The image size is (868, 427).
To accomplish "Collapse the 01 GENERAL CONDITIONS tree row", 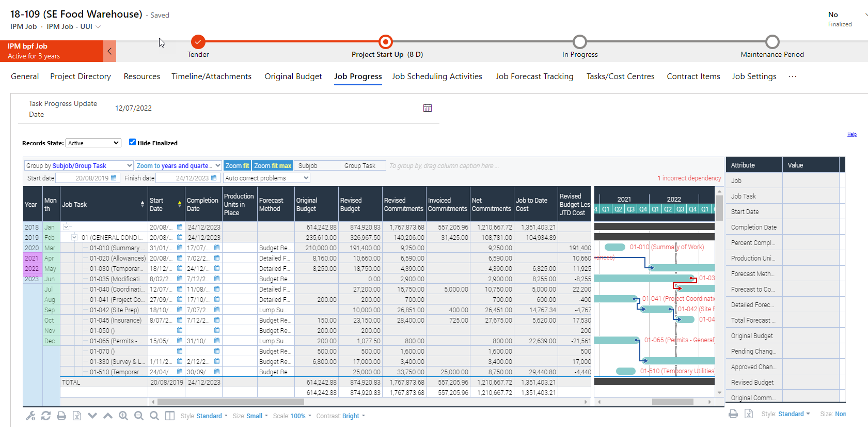I will tap(74, 237).
